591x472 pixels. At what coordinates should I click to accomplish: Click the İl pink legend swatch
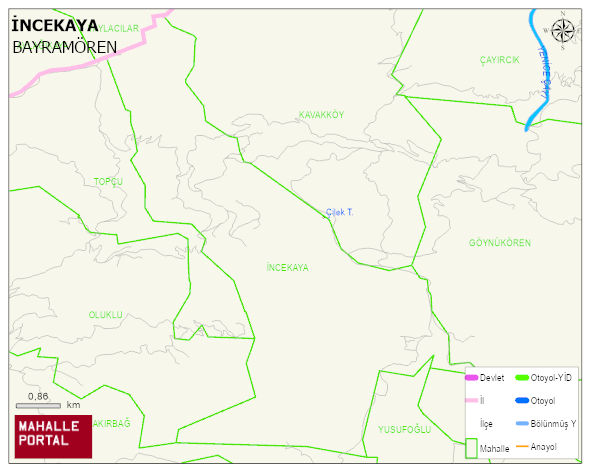[471, 400]
